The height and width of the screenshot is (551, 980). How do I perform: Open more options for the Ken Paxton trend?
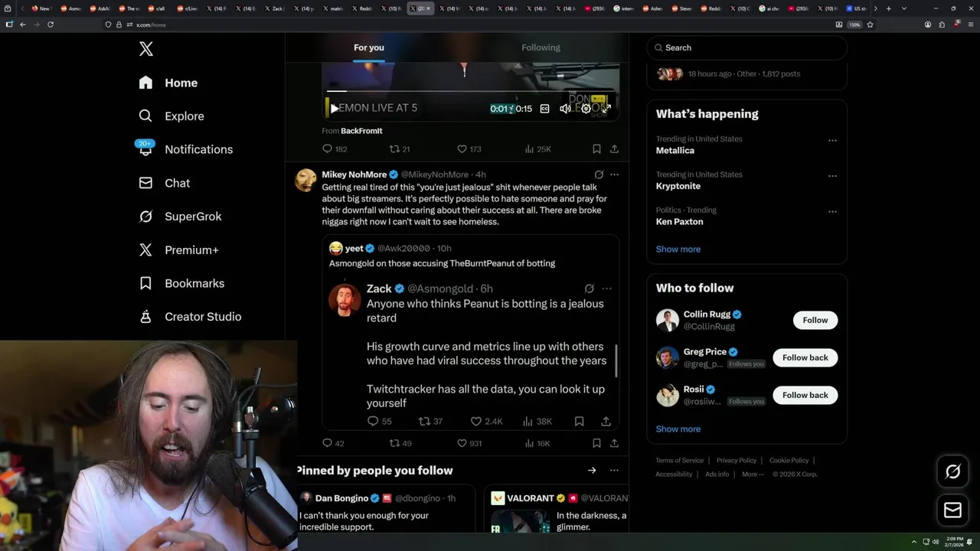click(x=832, y=212)
